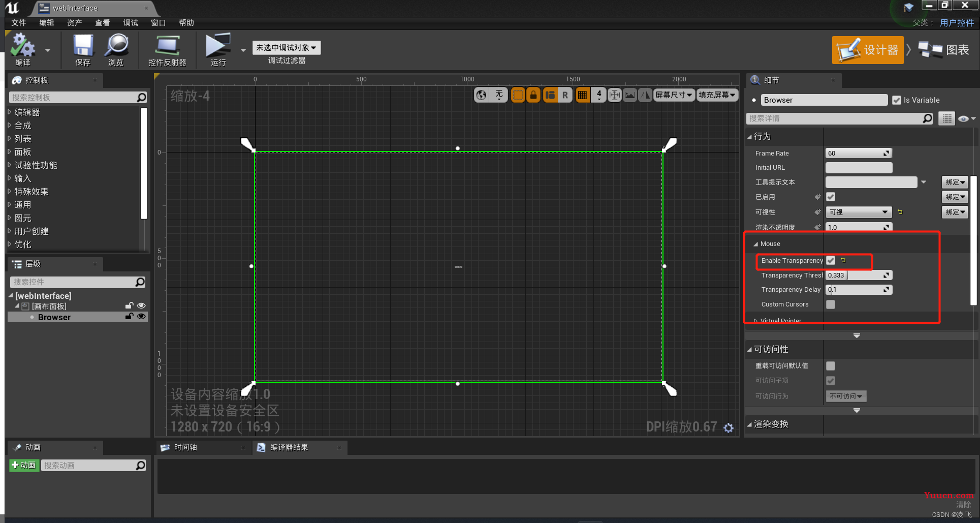The width and height of the screenshot is (980, 523).
Task: Open the 填充屏幕 fill screen dropdown
Action: click(x=717, y=95)
